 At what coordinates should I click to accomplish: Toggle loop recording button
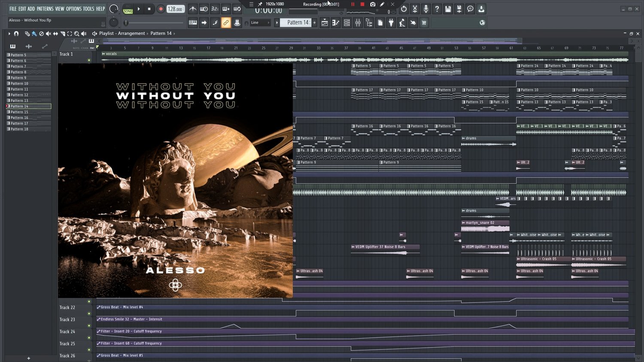coord(237,9)
